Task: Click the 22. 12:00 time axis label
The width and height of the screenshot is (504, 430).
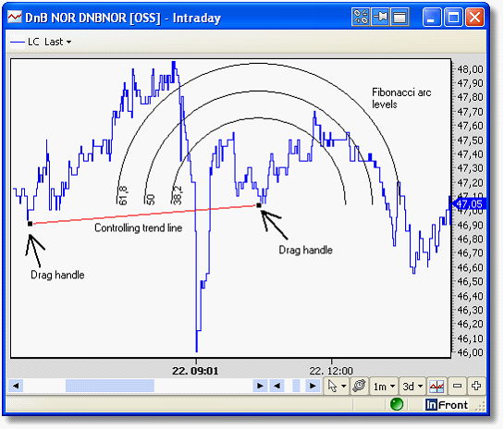Action: click(x=331, y=371)
